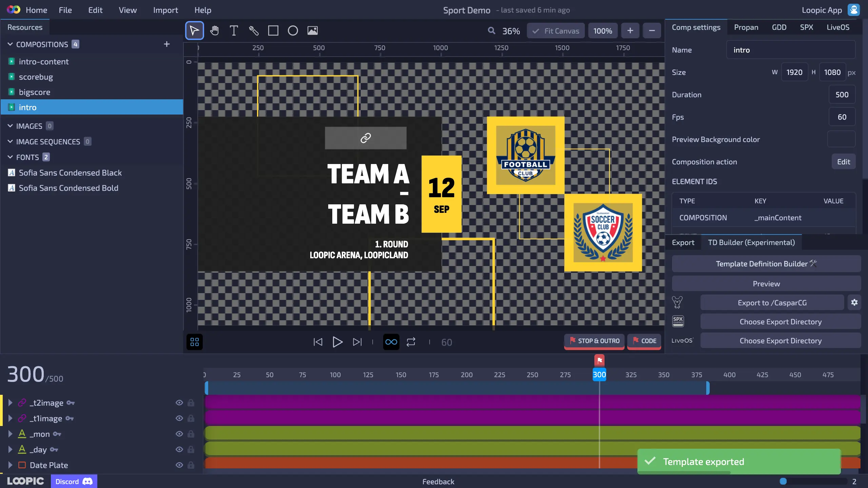868x488 pixels.
Task: Expand the _t1image layer
Action: click(x=10, y=418)
